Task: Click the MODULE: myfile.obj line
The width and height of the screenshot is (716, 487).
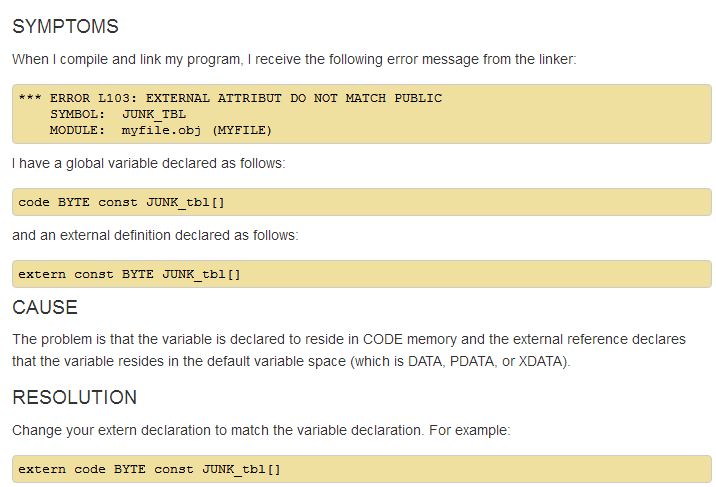Action: click(x=161, y=131)
